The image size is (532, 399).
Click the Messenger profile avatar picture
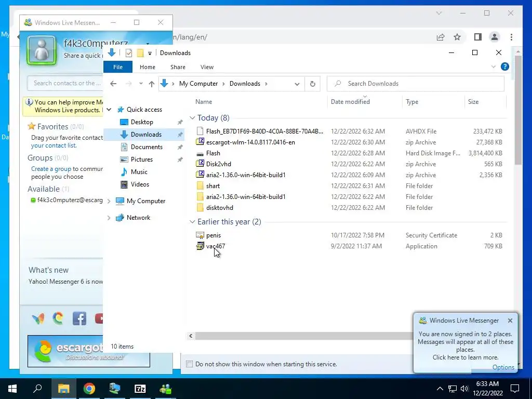point(42,50)
